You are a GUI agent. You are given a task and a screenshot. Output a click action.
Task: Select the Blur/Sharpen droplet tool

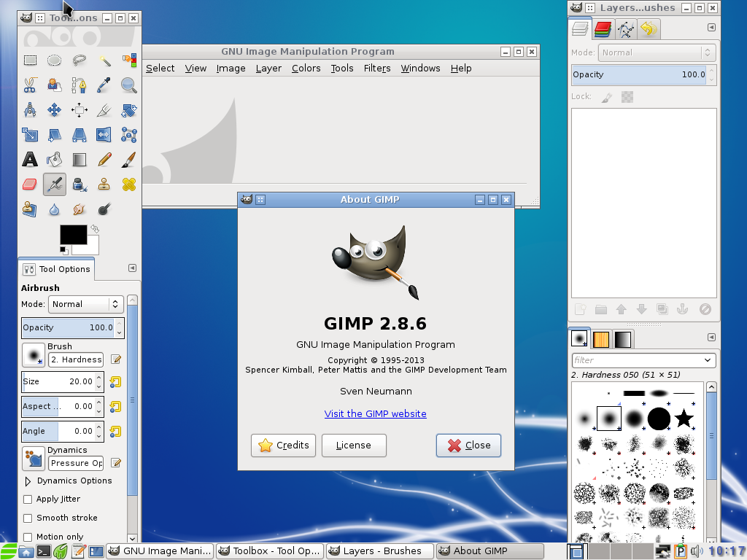tap(54, 209)
